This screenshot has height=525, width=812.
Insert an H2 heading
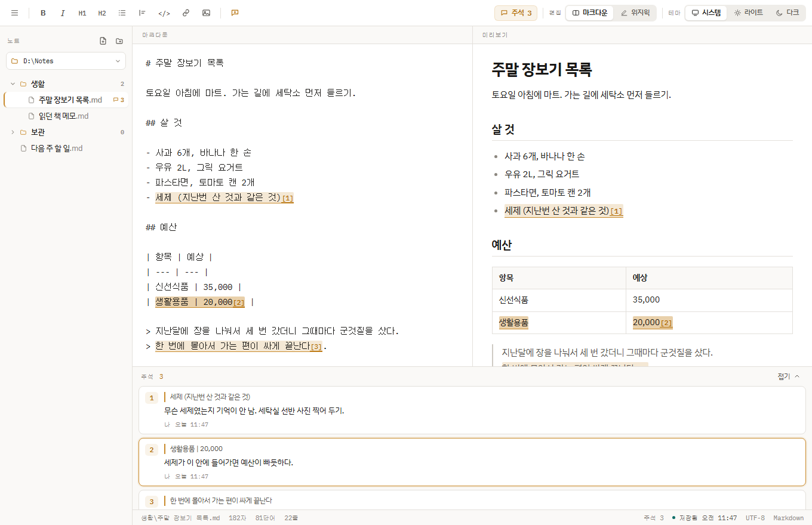102,13
